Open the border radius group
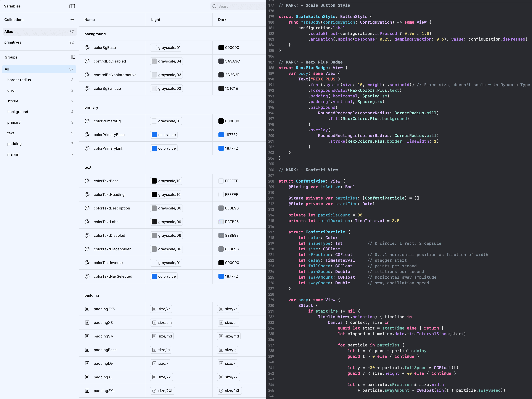The width and height of the screenshot is (532, 399). [x=19, y=80]
